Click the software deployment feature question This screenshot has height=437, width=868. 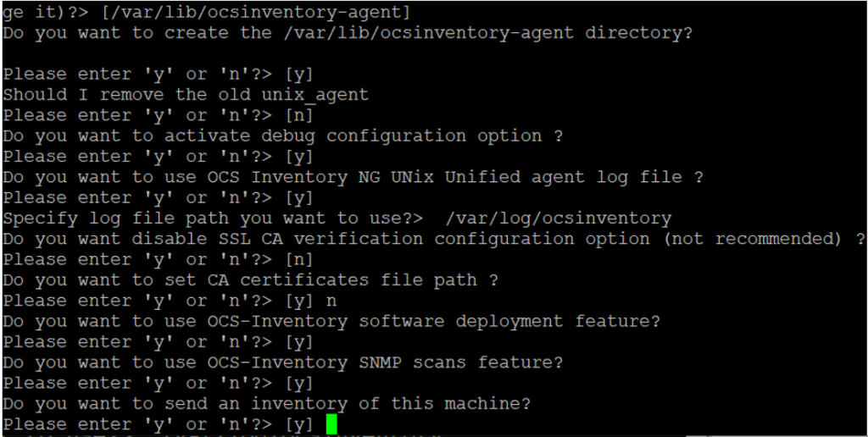pyautogui.click(x=331, y=321)
